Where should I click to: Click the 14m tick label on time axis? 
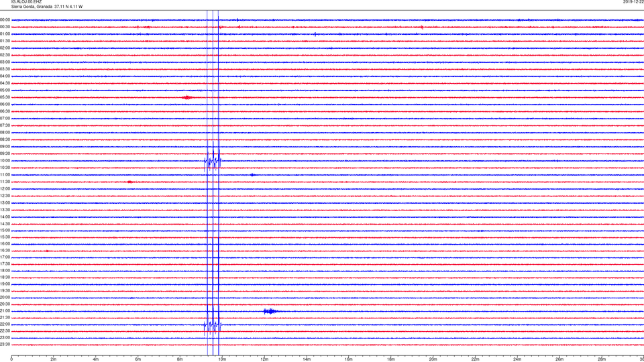307,359
